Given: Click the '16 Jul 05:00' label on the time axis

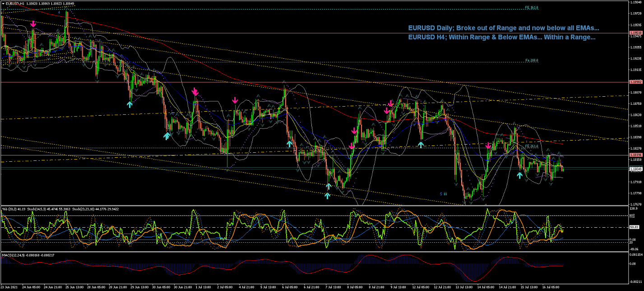Looking at the screenshot, I should [x=551, y=287].
